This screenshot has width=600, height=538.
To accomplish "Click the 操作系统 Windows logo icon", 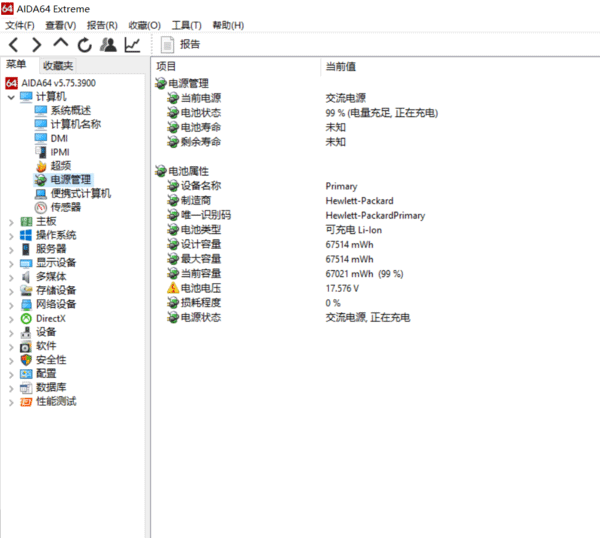I will pos(26,235).
